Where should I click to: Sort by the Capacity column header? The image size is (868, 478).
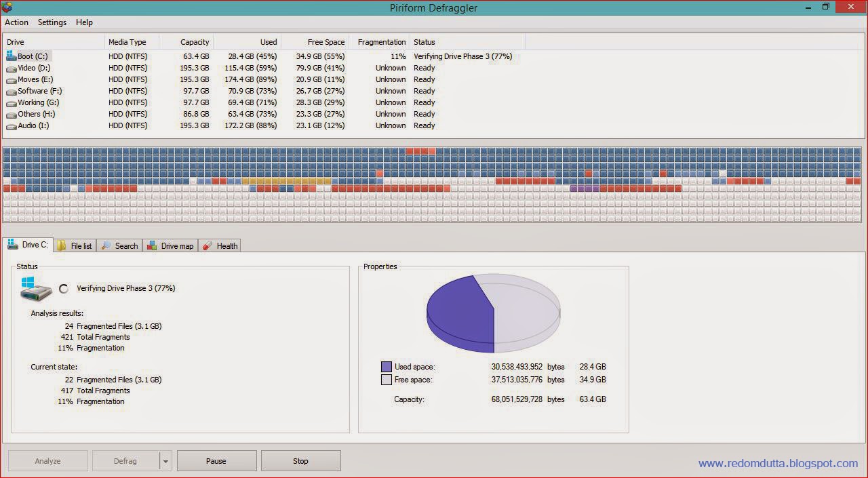[x=186, y=42]
